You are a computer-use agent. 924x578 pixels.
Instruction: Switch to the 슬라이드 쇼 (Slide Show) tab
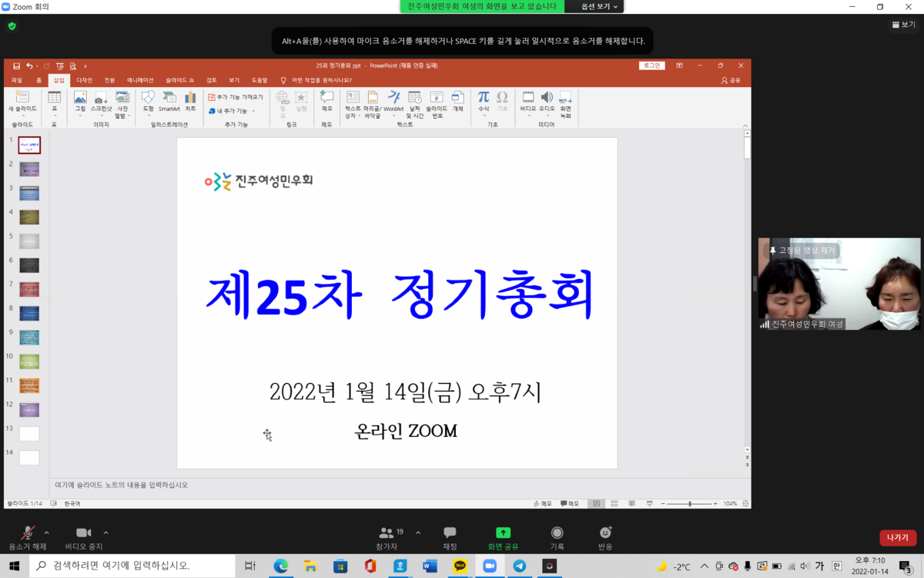click(x=179, y=80)
